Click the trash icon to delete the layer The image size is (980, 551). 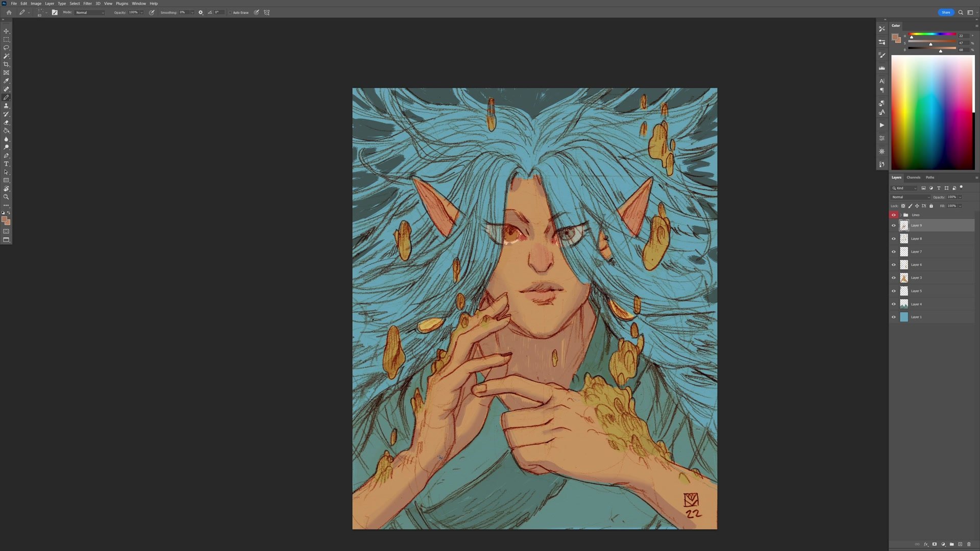969,544
